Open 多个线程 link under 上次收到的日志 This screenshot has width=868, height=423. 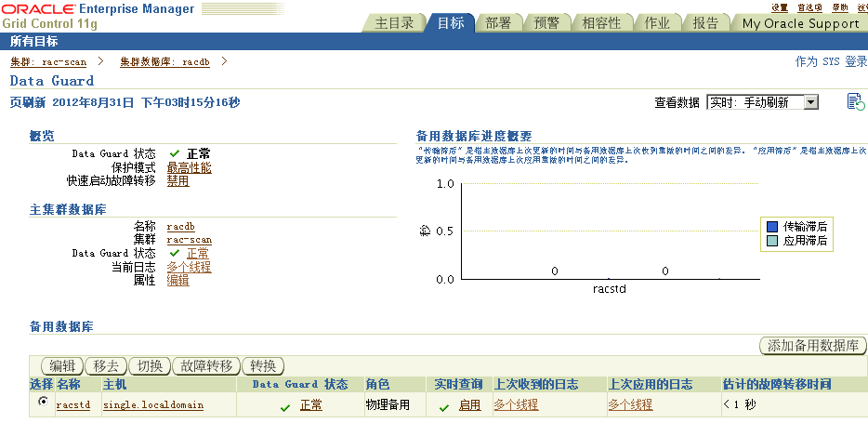pos(516,405)
